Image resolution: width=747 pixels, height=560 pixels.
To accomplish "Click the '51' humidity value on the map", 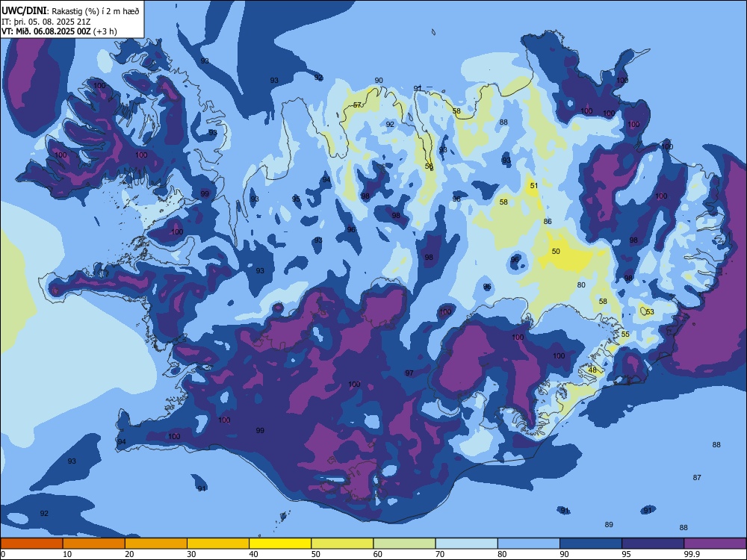I will (x=533, y=186).
